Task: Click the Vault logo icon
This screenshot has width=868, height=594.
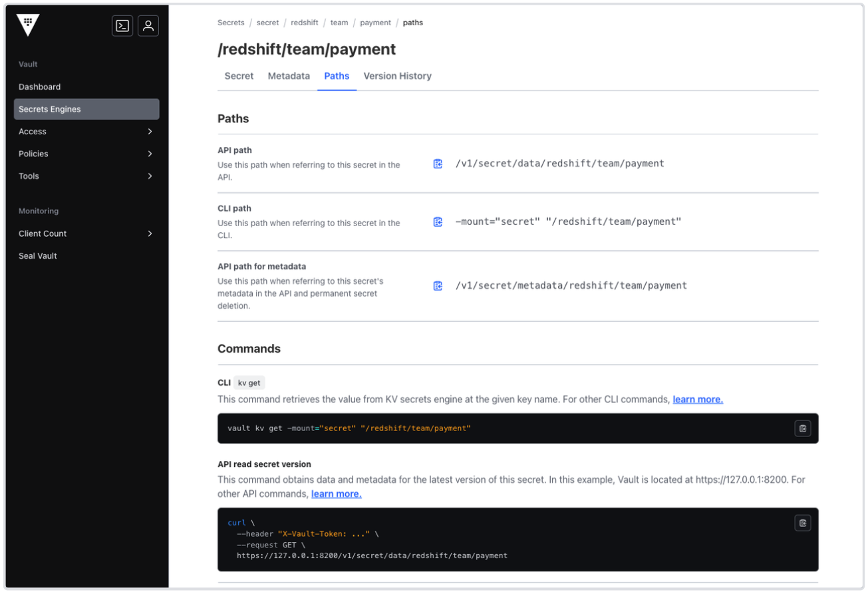Action: pyautogui.click(x=28, y=25)
